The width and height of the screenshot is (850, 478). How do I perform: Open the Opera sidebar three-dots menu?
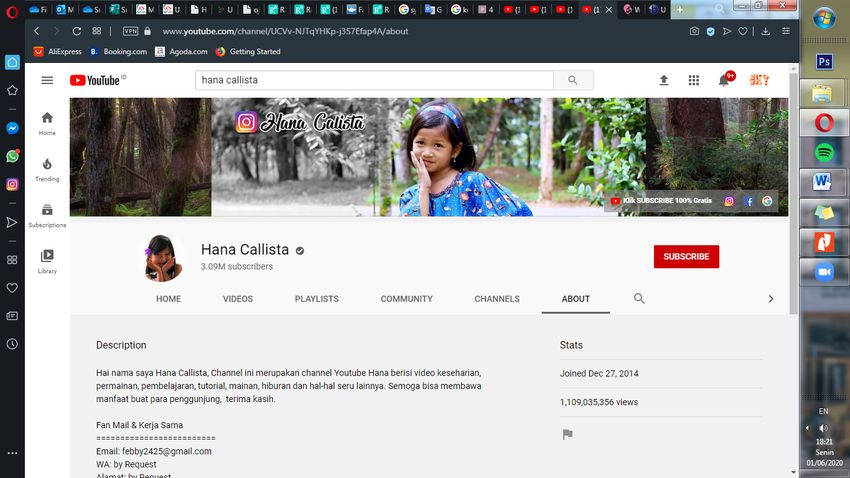[x=12, y=453]
